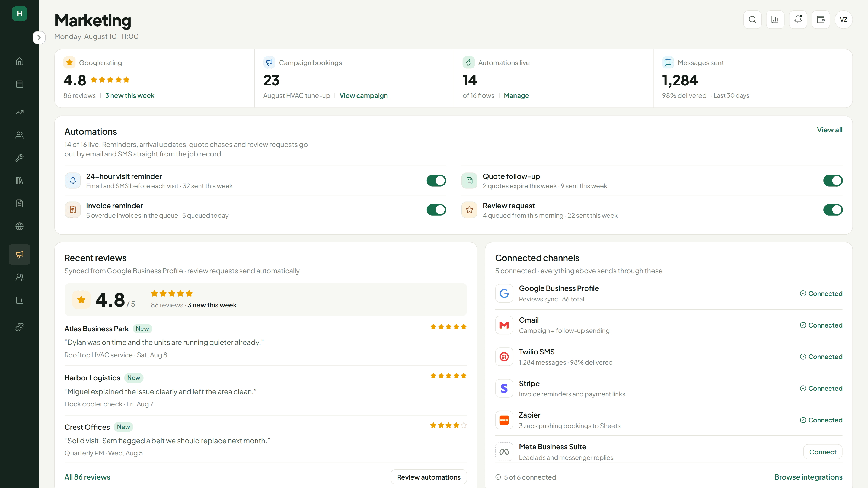
Task: Click Manage under Automations live
Action: [516, 96]
